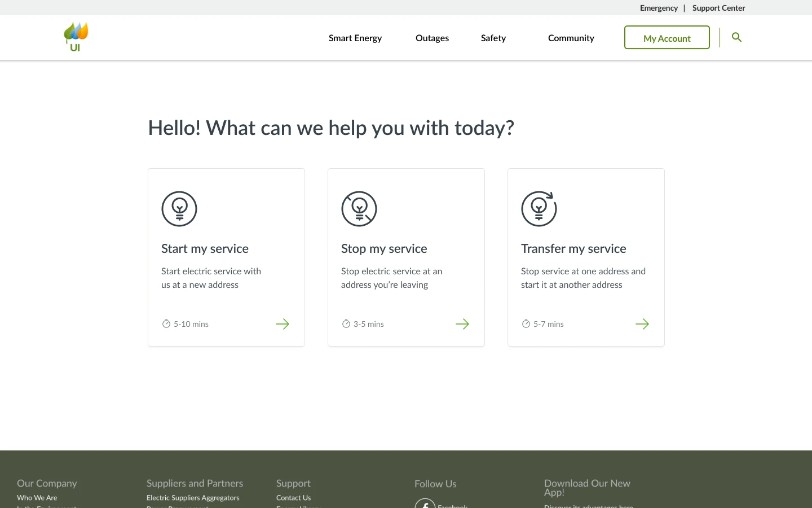Click the 'Support' footer heading
Viewport: 812px width, 508px height.
click(294, 483)
